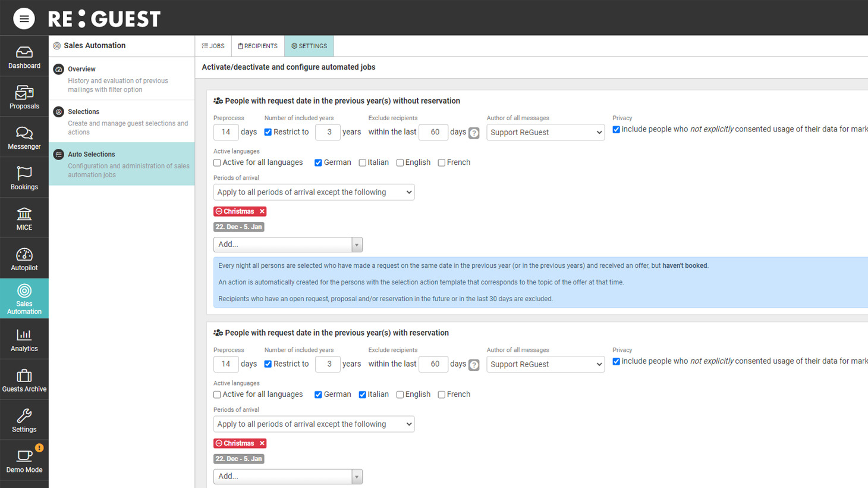Viewport: 868px width, 488px height.
Task: Open the Dashboard from the sidebar
Action: (24, 57)
